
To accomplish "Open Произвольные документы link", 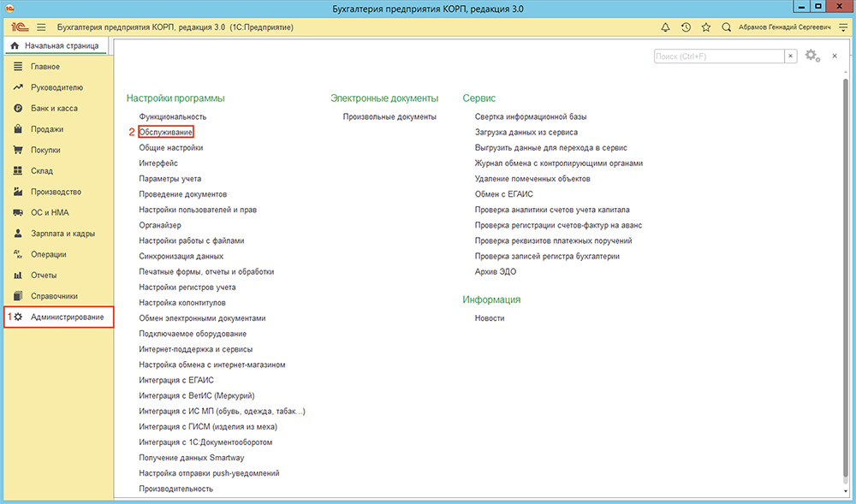I will (389, 116).
